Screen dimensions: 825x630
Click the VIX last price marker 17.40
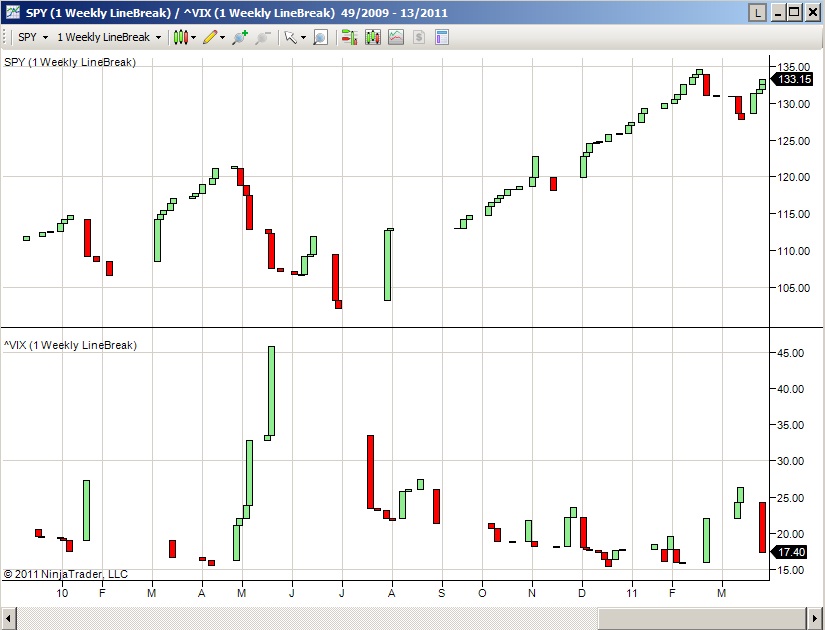pos(789,552)
